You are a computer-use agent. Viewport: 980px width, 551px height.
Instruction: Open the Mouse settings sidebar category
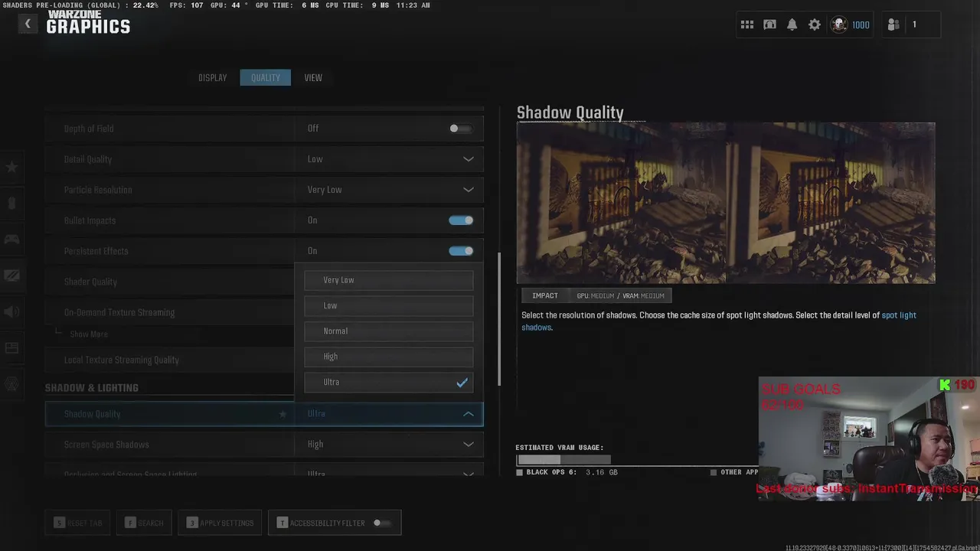(x=11, y=203)
